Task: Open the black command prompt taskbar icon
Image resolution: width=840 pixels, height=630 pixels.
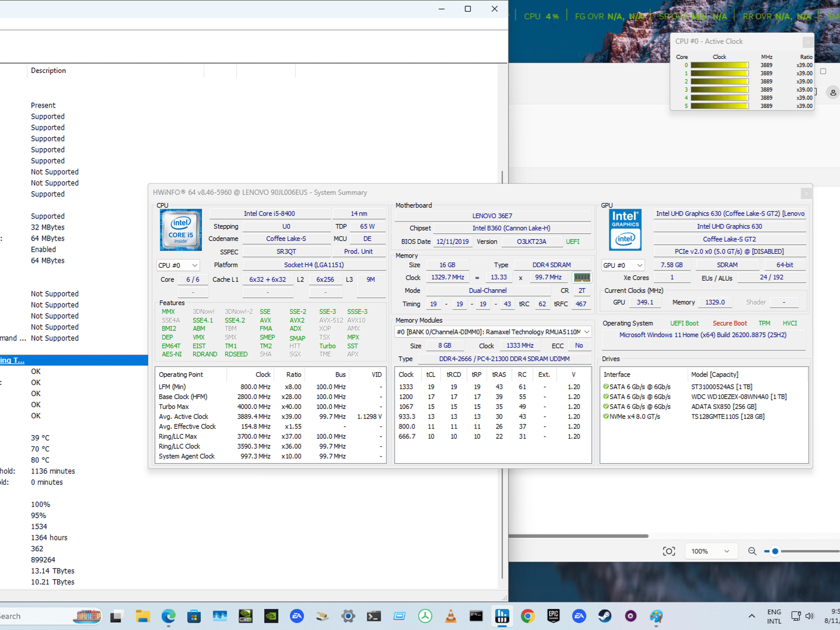Action: coord(476,616)
